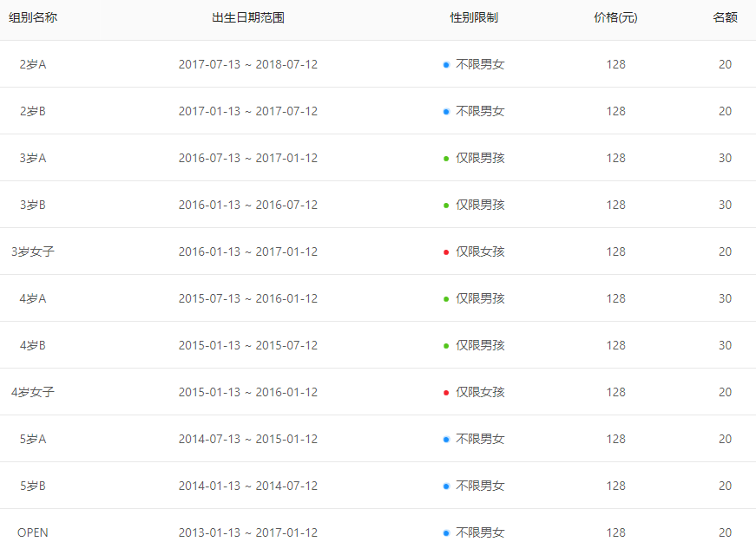The width and height of the screenshot is (756, 555).
Task: Click price 128 in the 4岁B row
Action: coord(615,345)
